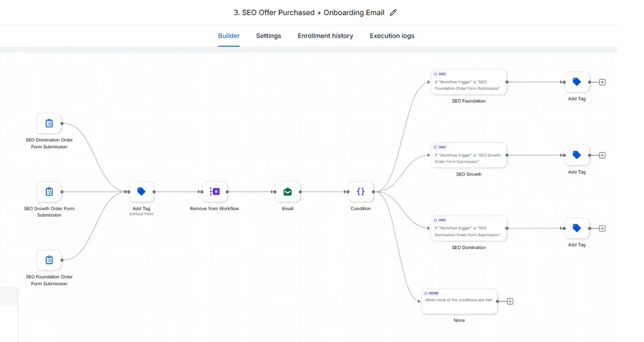Open the Execution logs tab
The height and width of the screenshot is (342, 644).
pos(392,36)
